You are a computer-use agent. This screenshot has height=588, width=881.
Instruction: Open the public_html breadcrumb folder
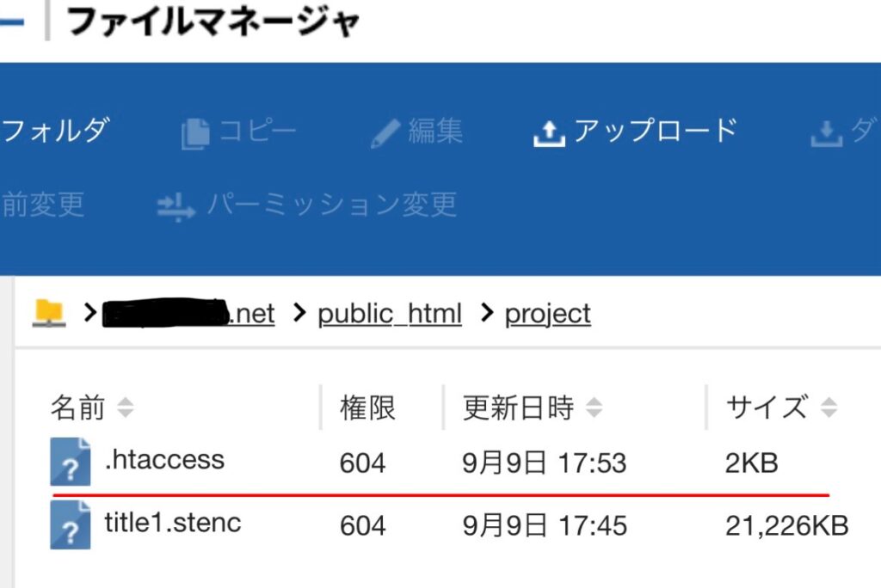click(x=390, y=314)
